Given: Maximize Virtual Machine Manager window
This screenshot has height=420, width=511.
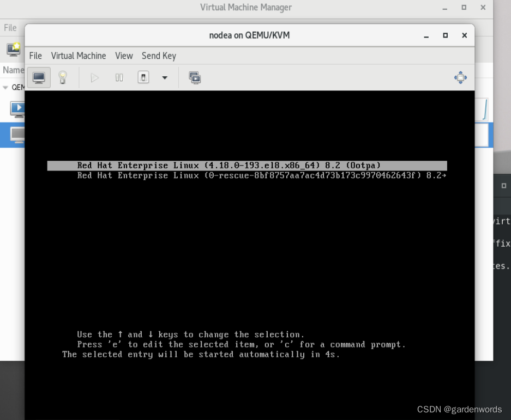Looking at the screenshot, I should (464, 7).
